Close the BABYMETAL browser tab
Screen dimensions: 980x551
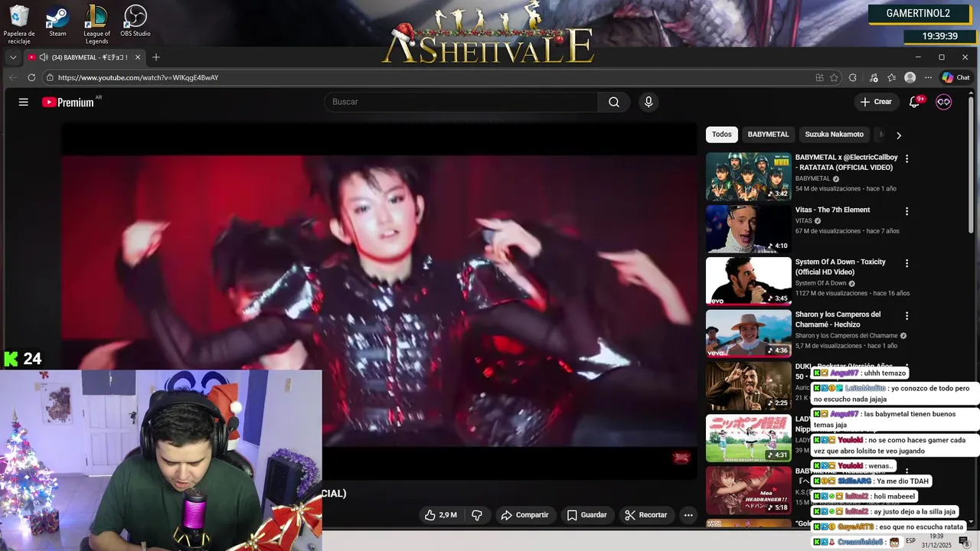pyautogui.click(x=138, y=57)
